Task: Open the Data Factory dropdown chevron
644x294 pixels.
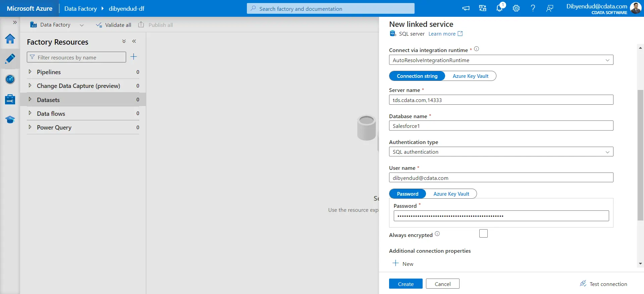Action: pos(82,25)
